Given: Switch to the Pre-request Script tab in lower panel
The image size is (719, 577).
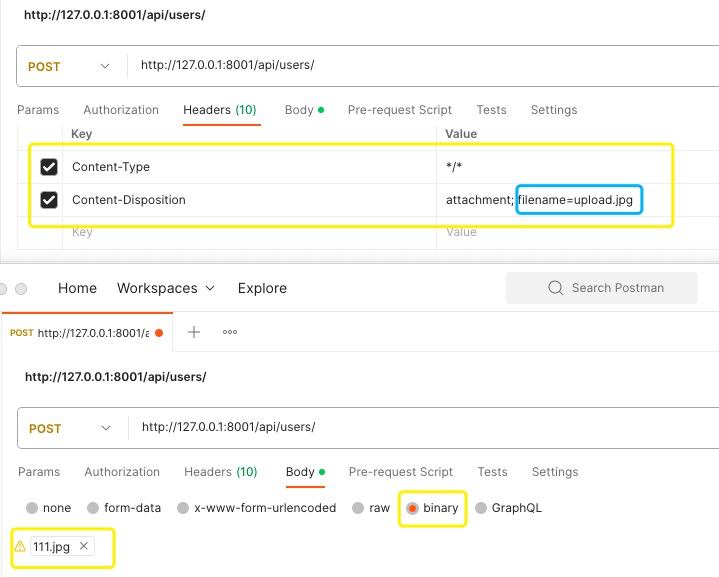Looking at the screenshot, I should click(x=400, y=472).
